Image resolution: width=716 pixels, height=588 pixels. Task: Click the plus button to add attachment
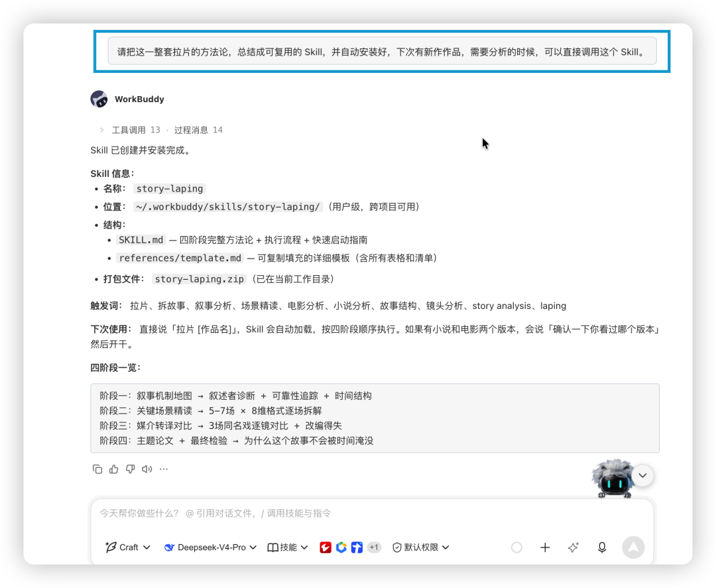pyautogui.click(x=545, y=547)
